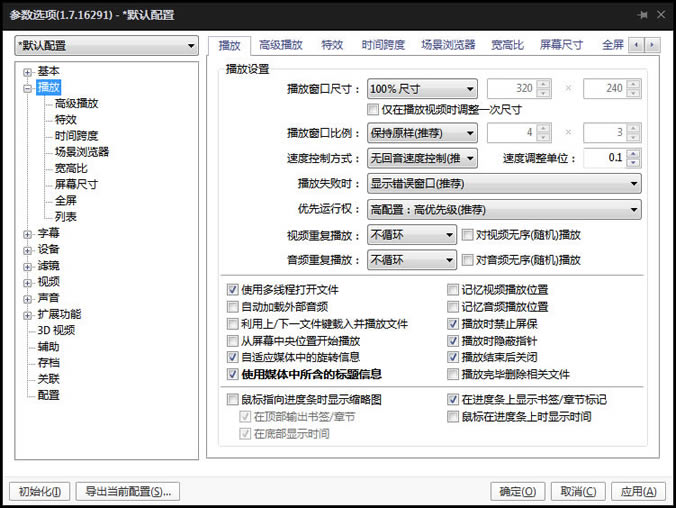Expand the 字幕 tree node
The height and width of the screenshot is (508, 676).
tap(27, 233)
